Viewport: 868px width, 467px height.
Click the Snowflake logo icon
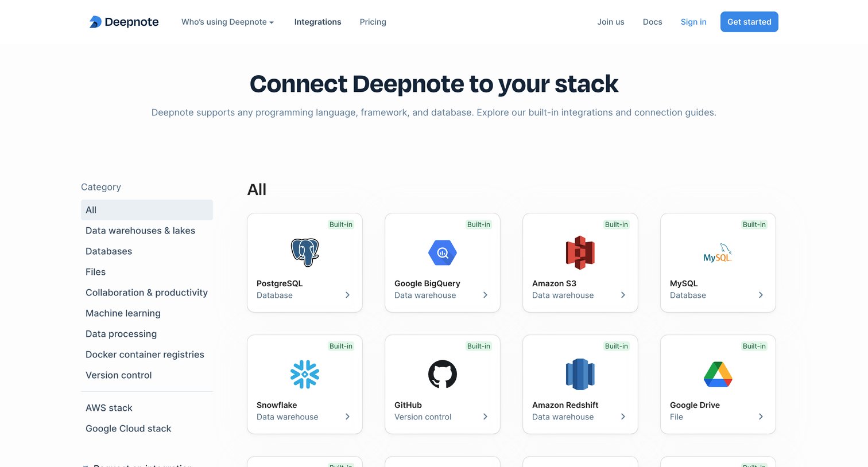click(305, 374)
